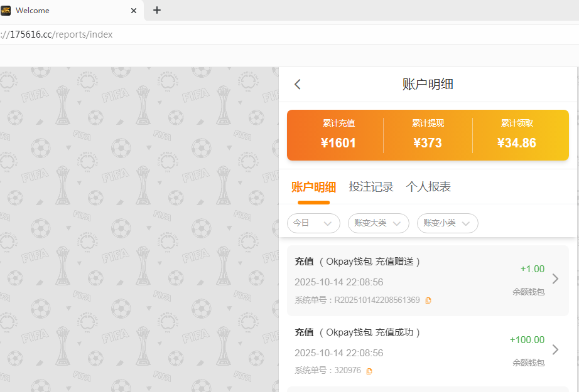Open details of the +100.00 充值成功 record via chevron
Image resolution: width=579 pixels, height=392 pixels.
(x=555, y=349)
